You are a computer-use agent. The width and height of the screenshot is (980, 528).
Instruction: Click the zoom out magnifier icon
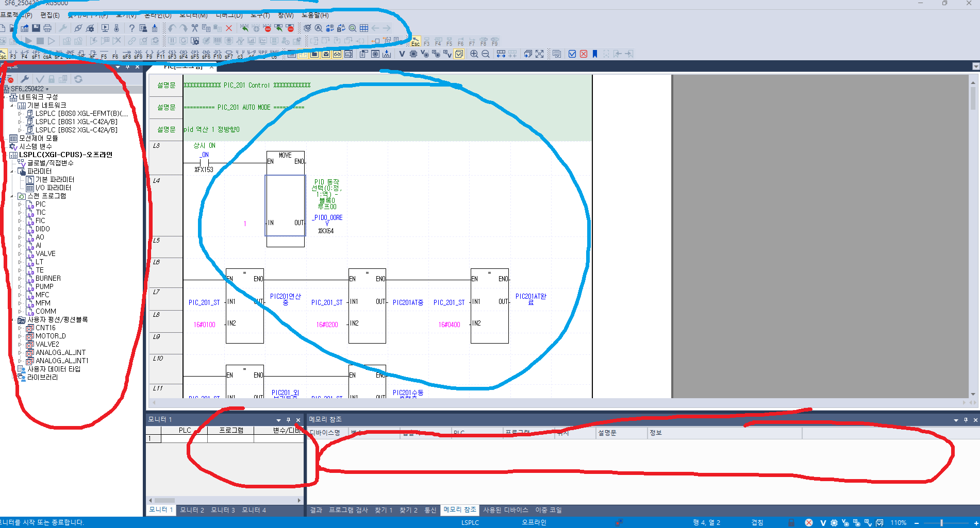tap(485, 54)
